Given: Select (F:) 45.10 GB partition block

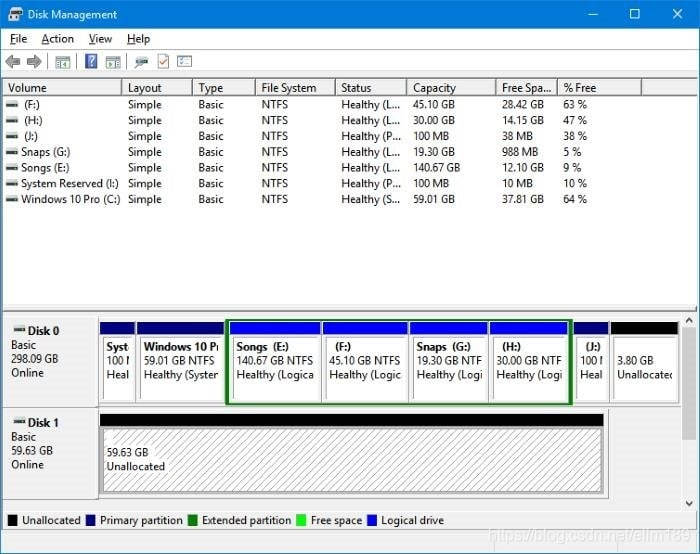Looking at the screenshot, I should [x=365, y=361].
